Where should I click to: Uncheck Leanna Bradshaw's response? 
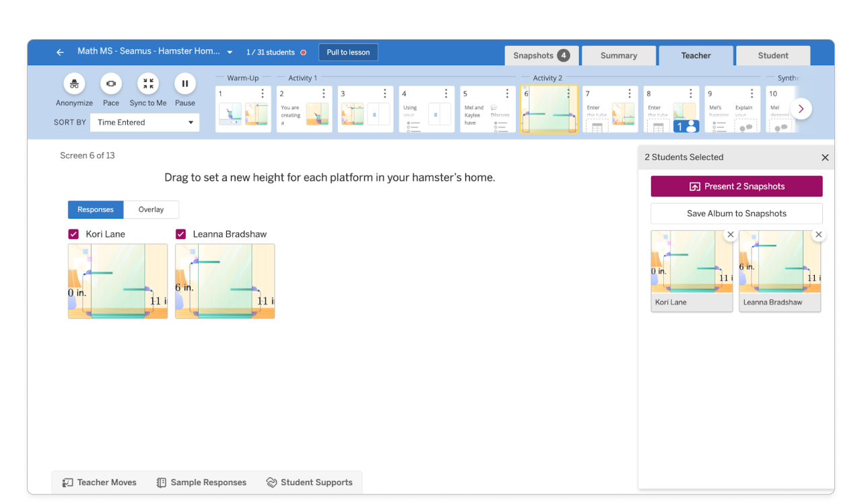[x=180, y=233]
